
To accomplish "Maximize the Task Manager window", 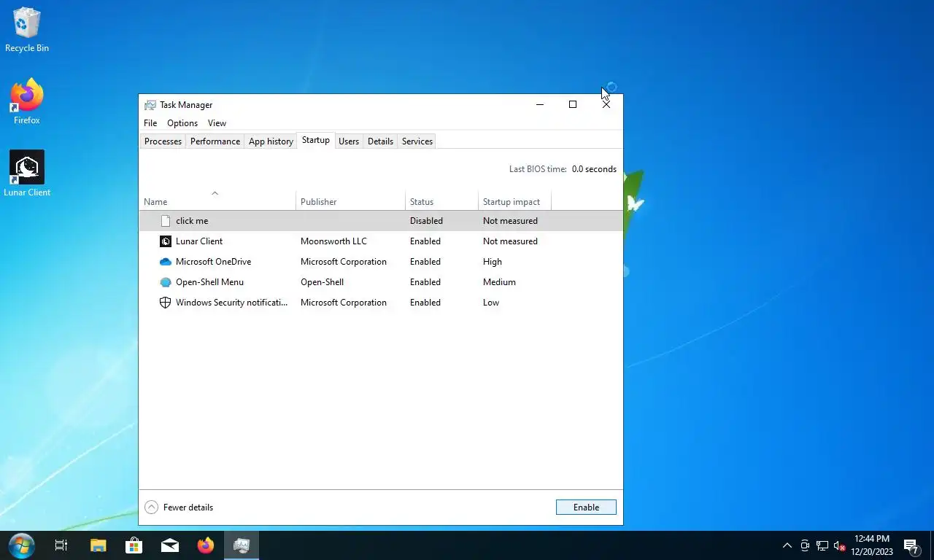I will tap(573, 104).
